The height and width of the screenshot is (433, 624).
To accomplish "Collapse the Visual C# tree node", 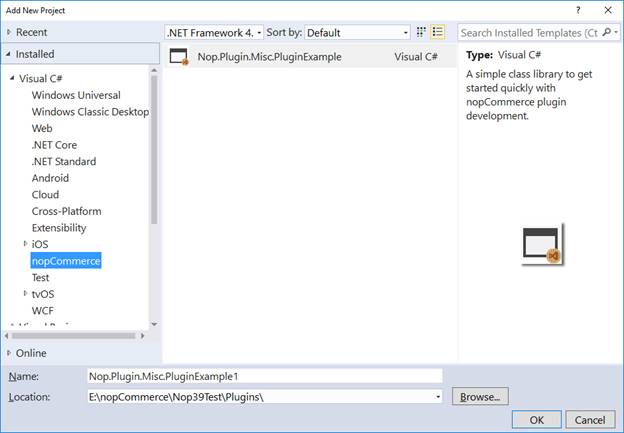I will tap(12, 78).
